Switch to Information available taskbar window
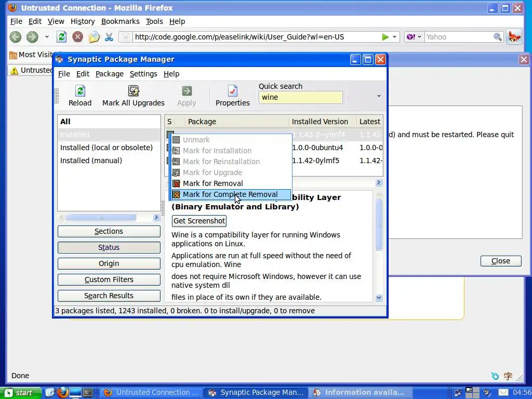The width and height of the screenshot is (532, 399). tap(360, 393)
